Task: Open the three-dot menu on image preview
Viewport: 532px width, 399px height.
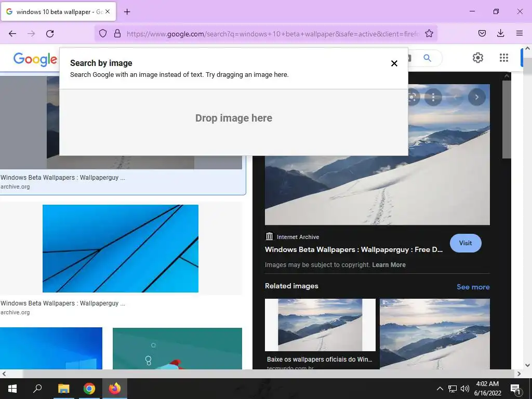Action: [433, 97]
